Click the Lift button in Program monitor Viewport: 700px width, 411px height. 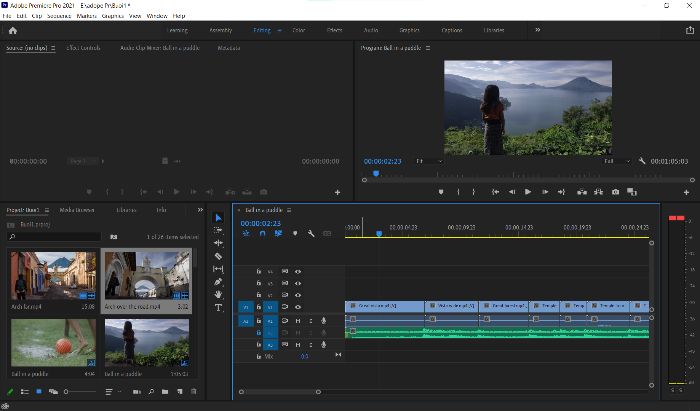582,192
